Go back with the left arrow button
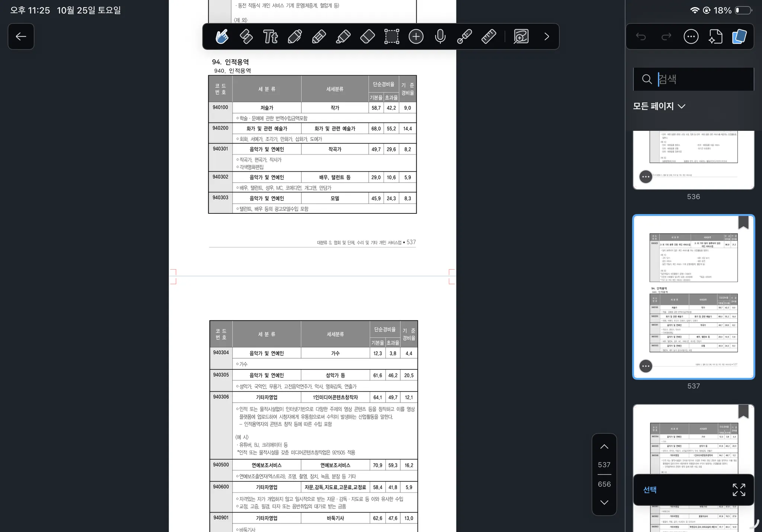This screenshot has width=762, height=532. point(21,36)
